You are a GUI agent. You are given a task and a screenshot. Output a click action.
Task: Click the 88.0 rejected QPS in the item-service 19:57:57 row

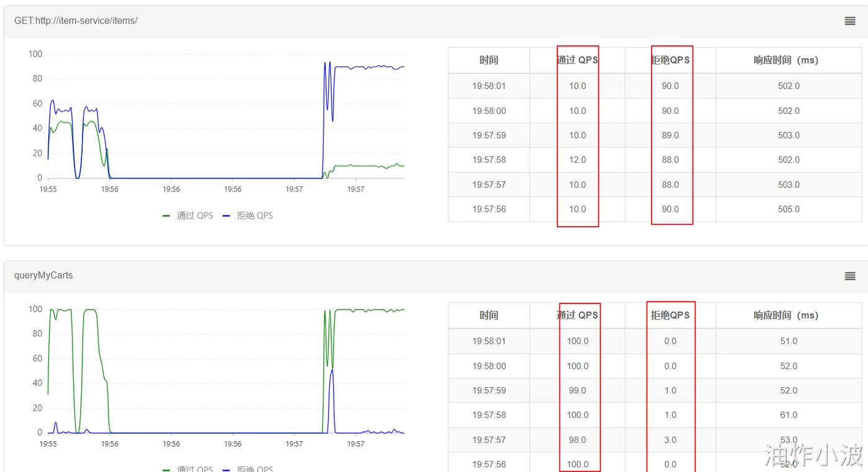(670, 185)
